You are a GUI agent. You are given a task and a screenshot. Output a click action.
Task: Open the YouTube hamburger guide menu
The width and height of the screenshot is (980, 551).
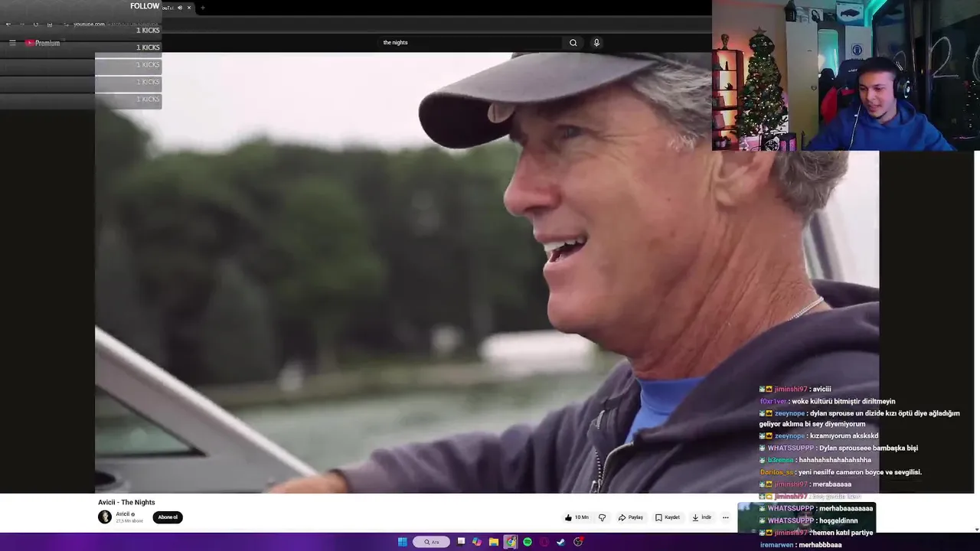click(x=12, y=43)
